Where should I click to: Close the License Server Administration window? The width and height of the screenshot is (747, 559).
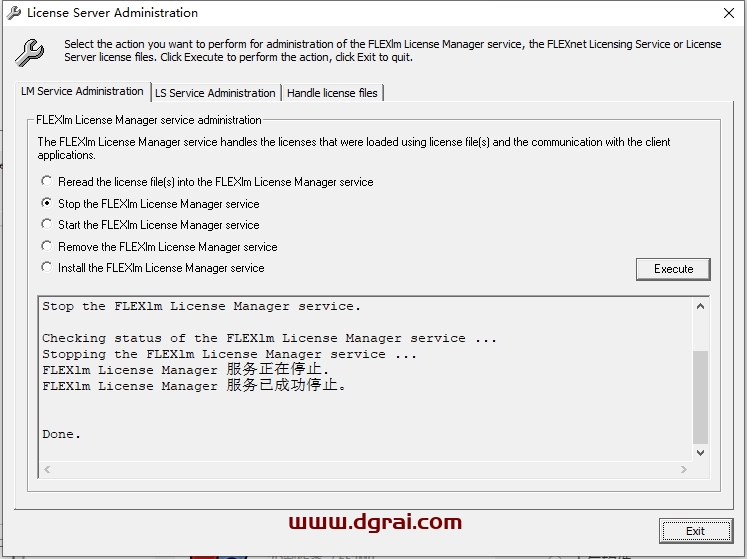pos(729,13)
